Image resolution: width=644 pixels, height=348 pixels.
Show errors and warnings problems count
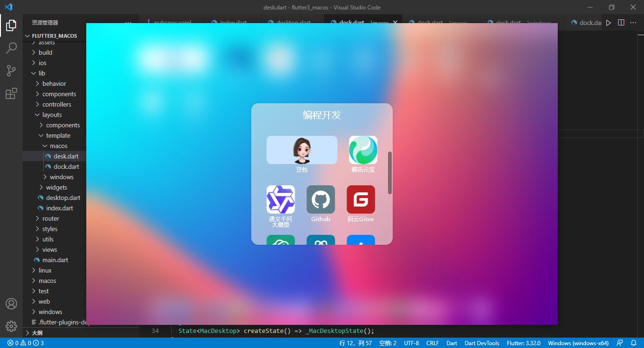26,343
